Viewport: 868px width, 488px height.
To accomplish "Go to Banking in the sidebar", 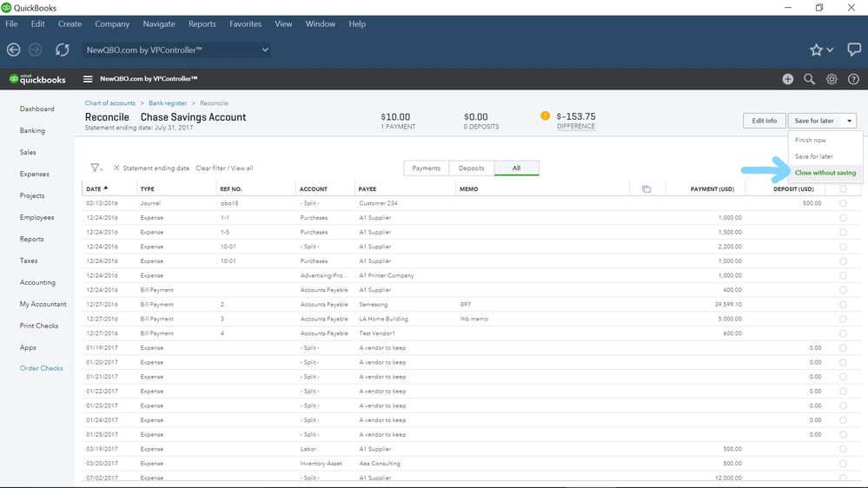I will click(x=32, y=130).
